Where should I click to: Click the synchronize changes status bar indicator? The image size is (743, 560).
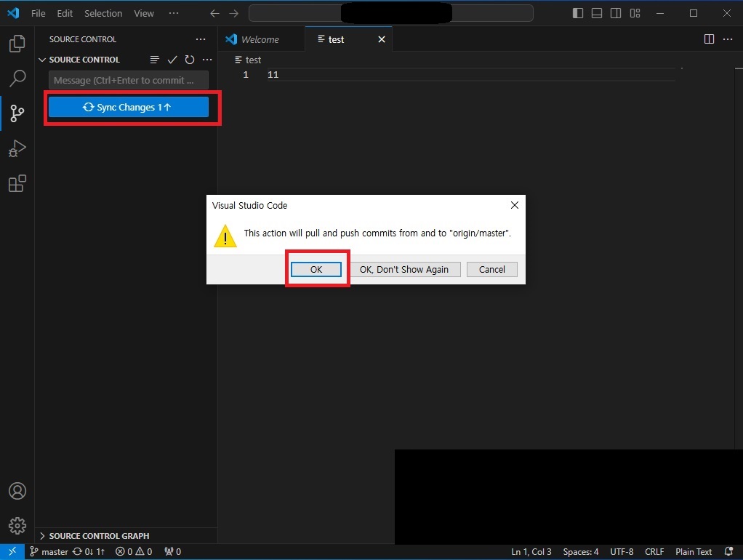pos(88,551)
